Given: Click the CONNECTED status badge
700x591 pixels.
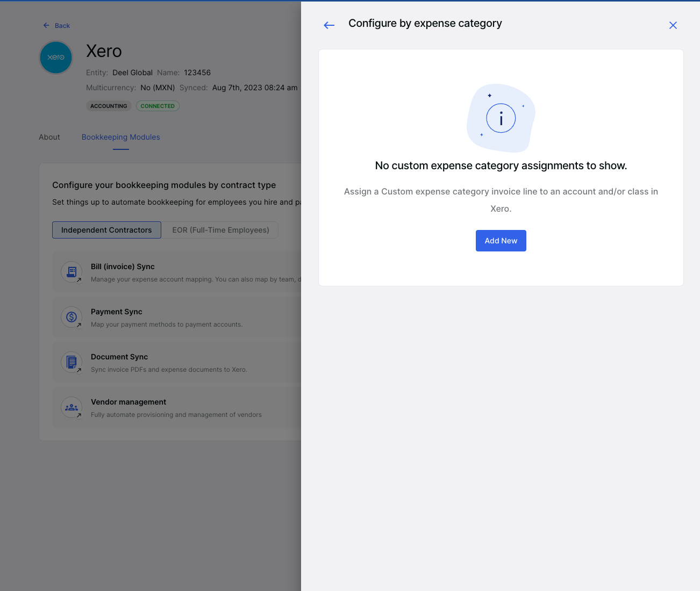Looking at the screenshot, I should coord(158,106).
